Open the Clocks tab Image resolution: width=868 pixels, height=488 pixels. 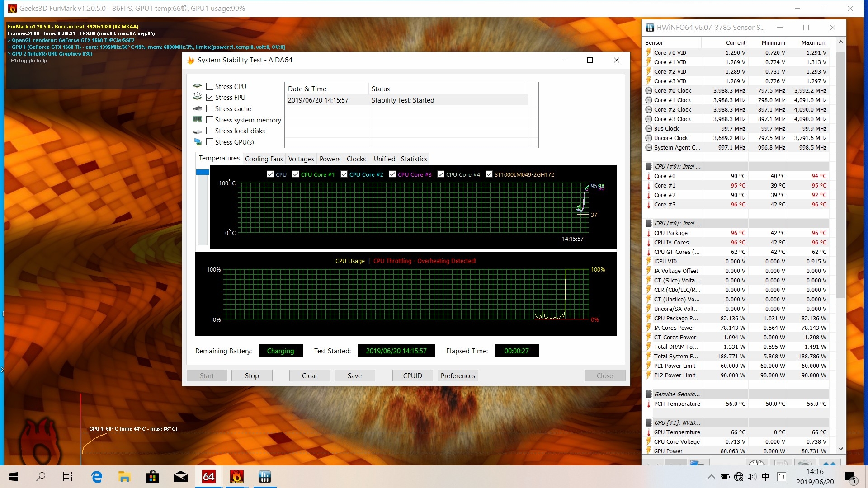pyautogui.click(x=356, y=159)
